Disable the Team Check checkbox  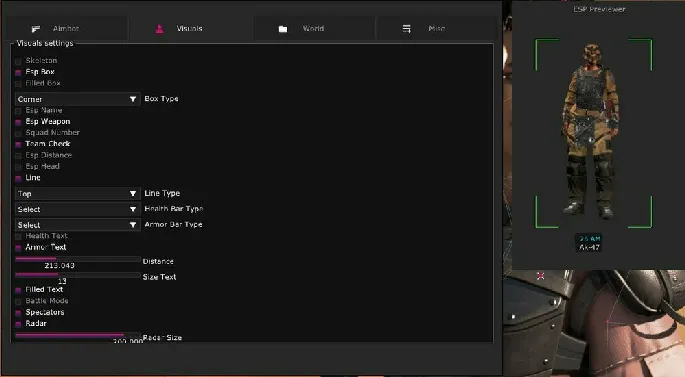point(18,145)
